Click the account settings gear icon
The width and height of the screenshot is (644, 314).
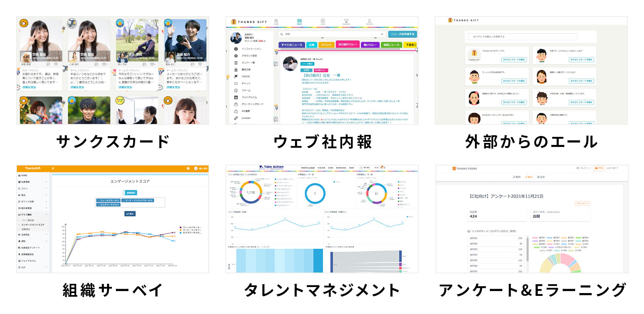tap(236, 56)
